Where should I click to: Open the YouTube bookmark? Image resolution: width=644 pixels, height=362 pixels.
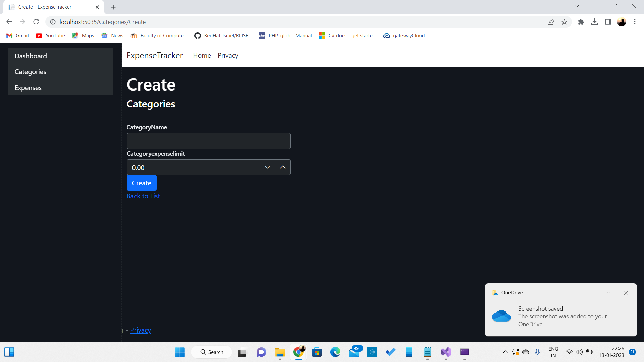tap(50, 35)
